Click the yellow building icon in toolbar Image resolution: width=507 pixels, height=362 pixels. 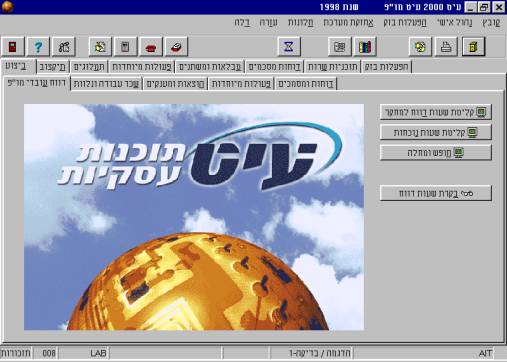point(473,47)
